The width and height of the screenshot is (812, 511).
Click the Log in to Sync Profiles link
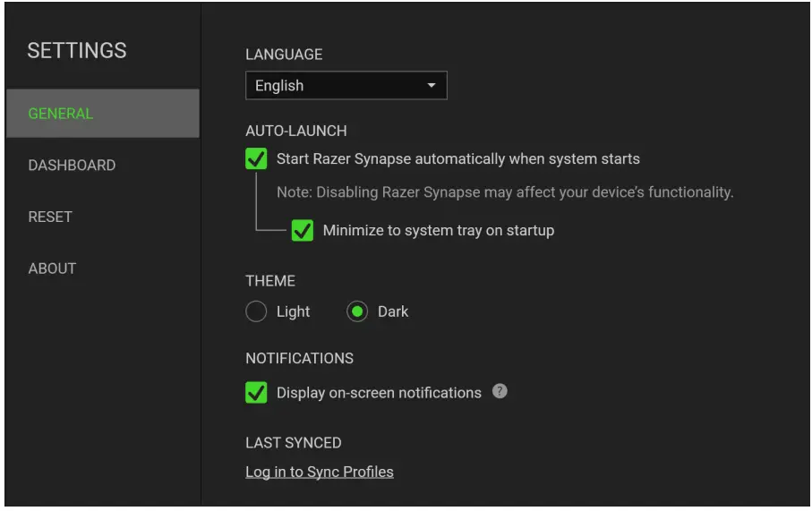point(320,472)
